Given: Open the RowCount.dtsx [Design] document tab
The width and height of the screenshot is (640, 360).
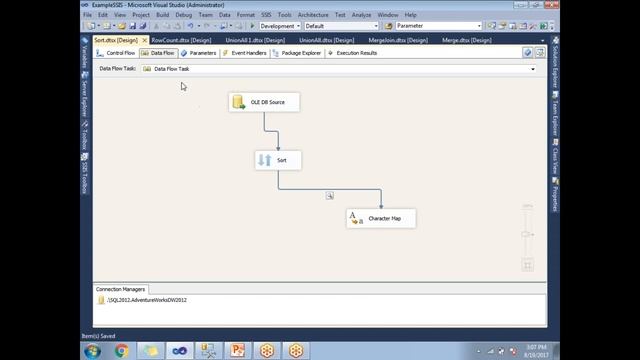Looking at the screenshot, I should 182,40.
